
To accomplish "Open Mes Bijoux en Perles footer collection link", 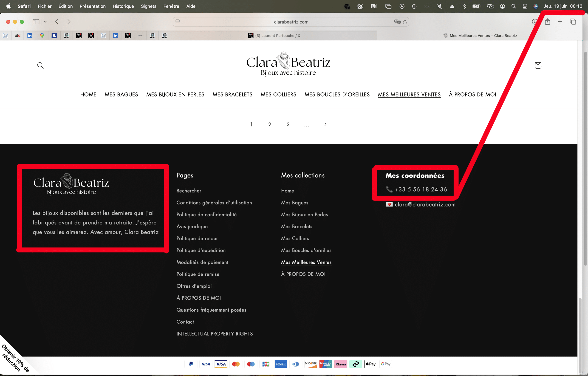I will pyautogui.click(x=304, y=214).
